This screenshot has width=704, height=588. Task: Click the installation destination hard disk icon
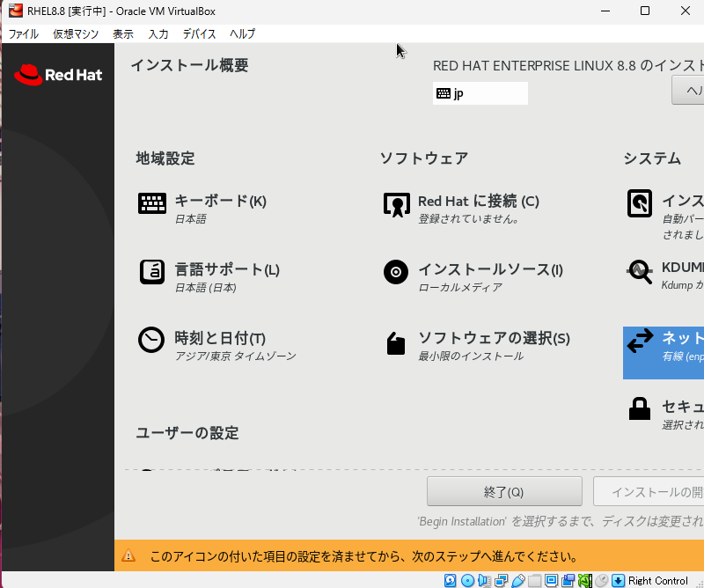pyautogui.click(x=640, y=203)
